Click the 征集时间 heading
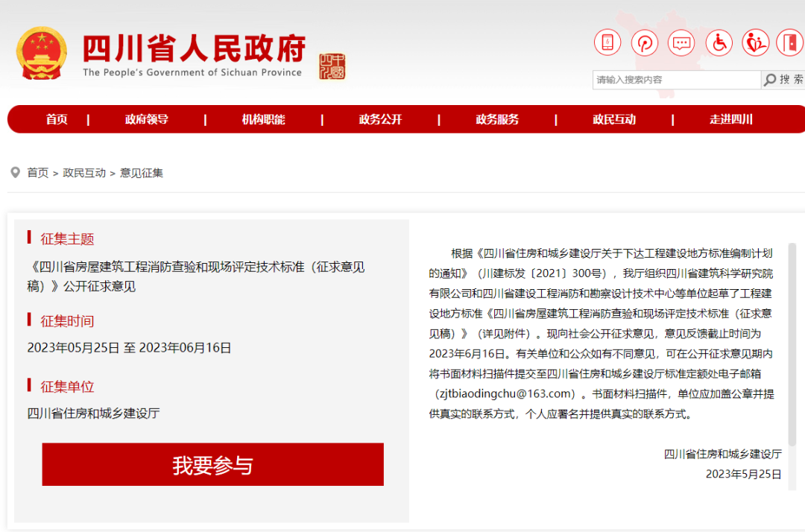805x532 pixels. pyautogui.click(x=67, y=321)
